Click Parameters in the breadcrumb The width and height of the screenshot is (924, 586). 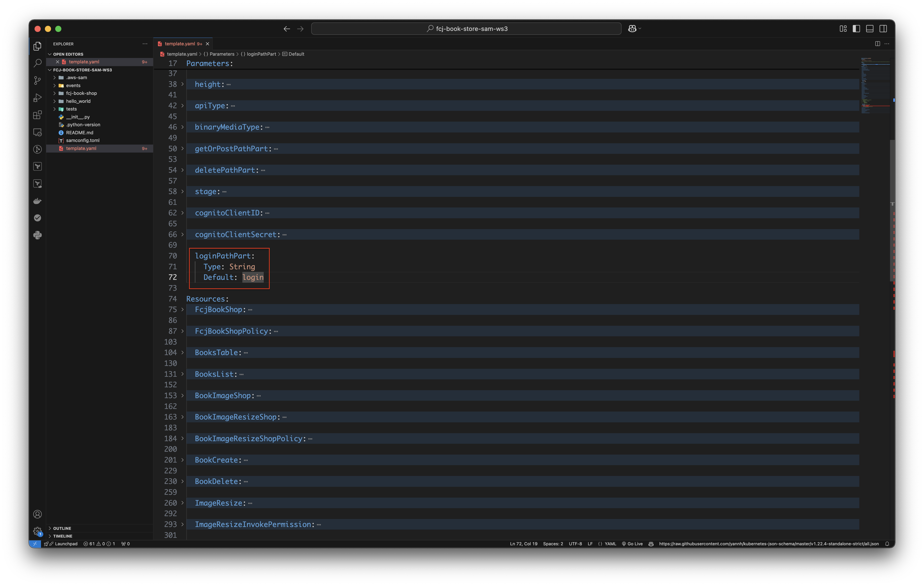[x=222, y=54]
